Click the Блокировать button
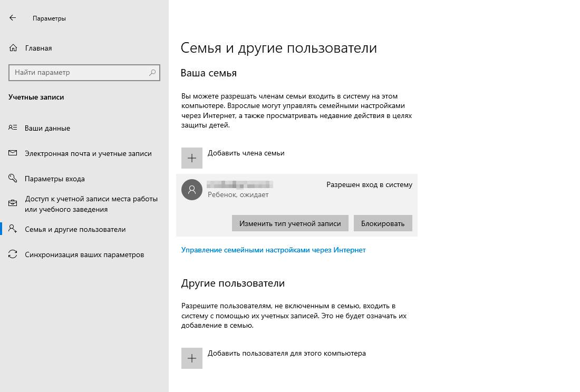The width and height of the screenshot is (580, 392). (383, 223)
